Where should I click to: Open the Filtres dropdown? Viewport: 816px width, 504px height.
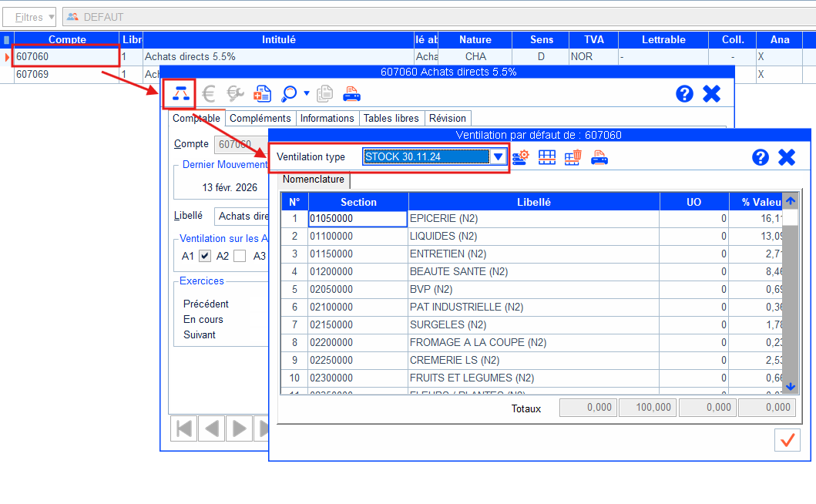[x=31, y=17]
